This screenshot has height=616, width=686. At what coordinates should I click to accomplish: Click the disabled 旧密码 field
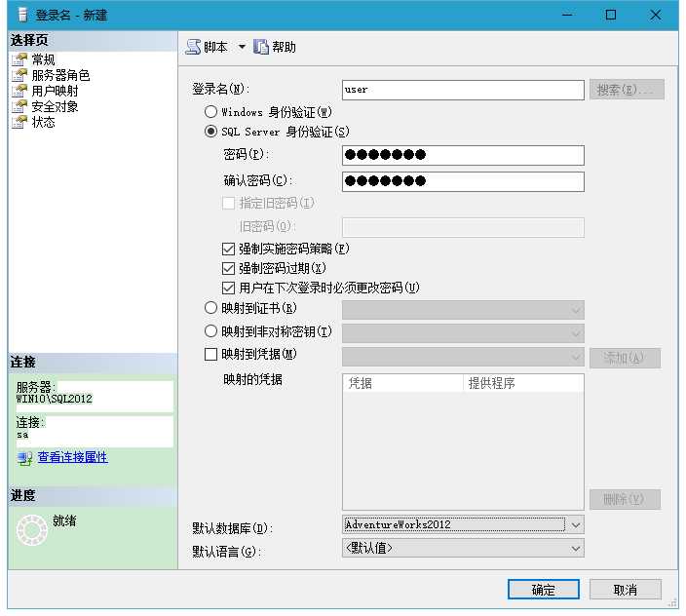click(463, 227)
